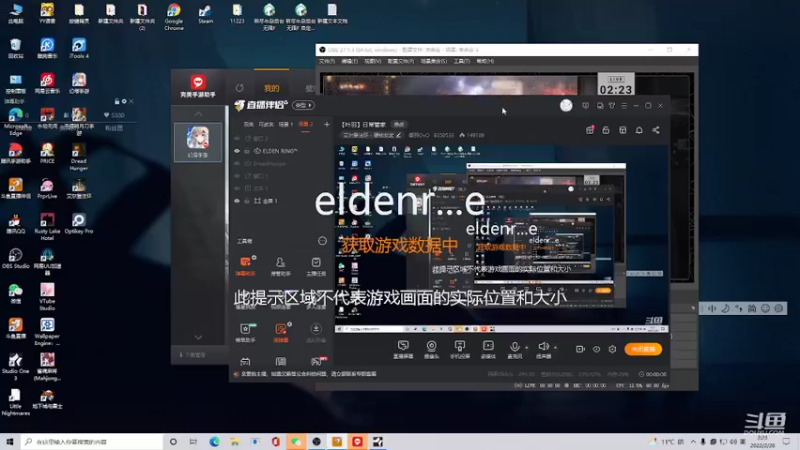Toggle visibility of DreadHunger source
The height and width of the screenshot is (450, 800).
click(x=237, y=164)
